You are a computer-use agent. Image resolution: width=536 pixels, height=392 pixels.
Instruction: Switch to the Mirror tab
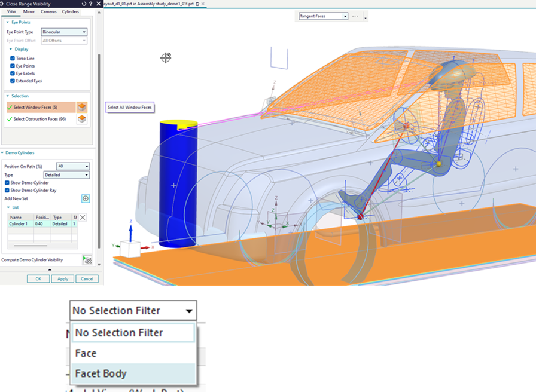pos(28,11)
